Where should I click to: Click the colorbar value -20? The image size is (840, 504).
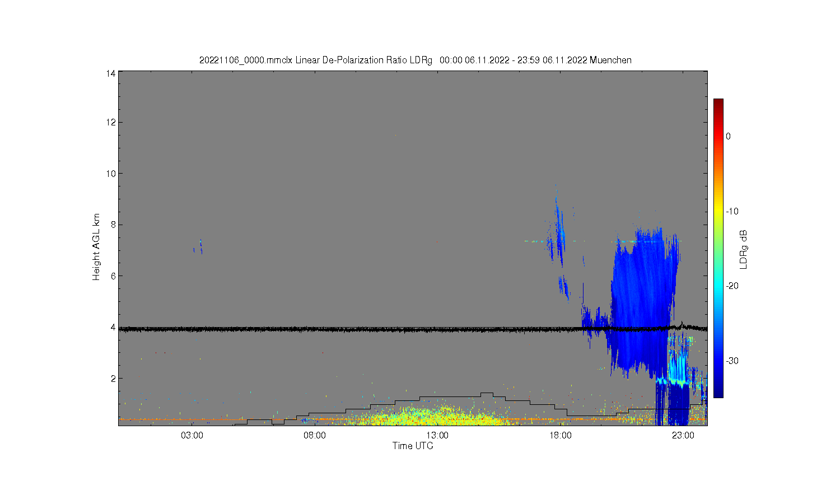pyautogui.click(x=732, y=286)
